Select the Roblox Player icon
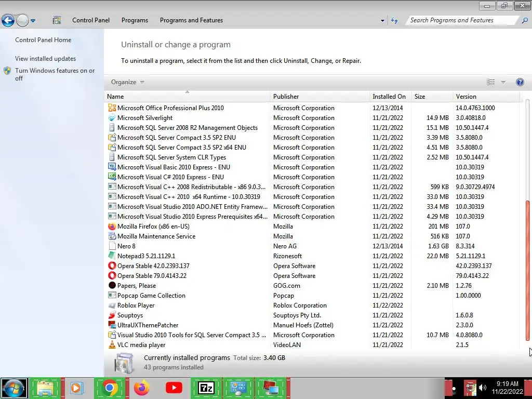Screen dimensions: 532x399 pyautogui.click(x=112, y=305)
